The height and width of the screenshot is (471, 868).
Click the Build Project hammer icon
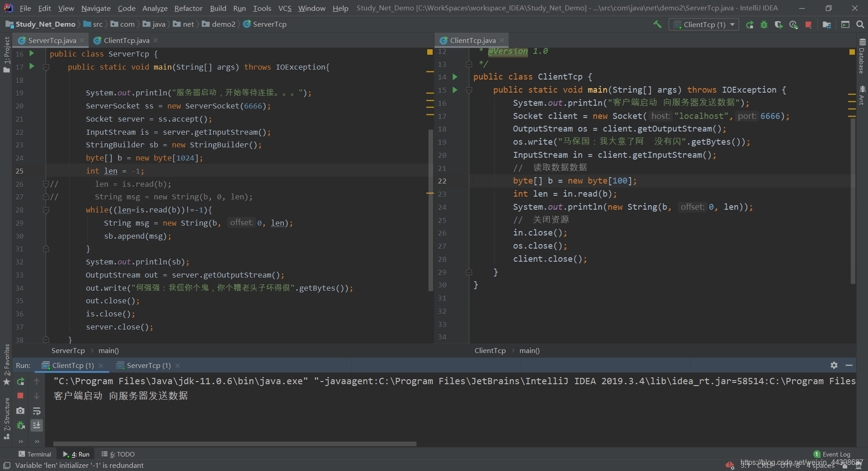(657, 24)
